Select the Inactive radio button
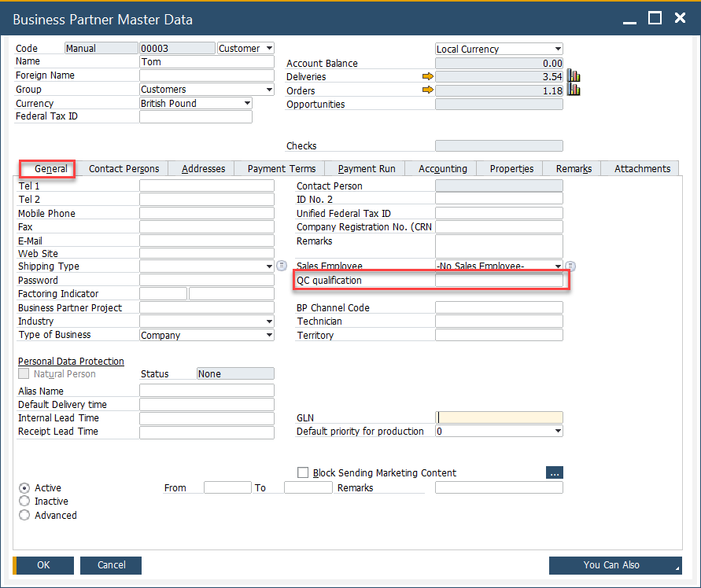 [24, 502]
